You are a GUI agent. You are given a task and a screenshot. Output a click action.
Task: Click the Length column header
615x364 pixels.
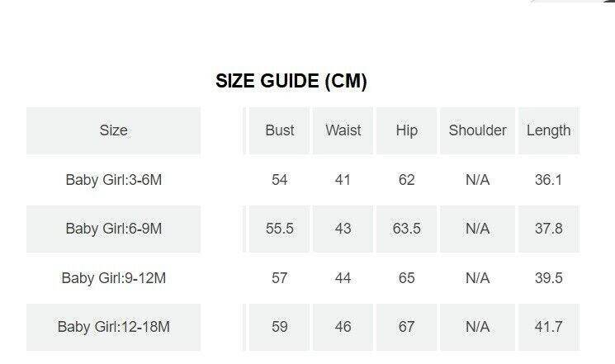[x=549, y=130]
